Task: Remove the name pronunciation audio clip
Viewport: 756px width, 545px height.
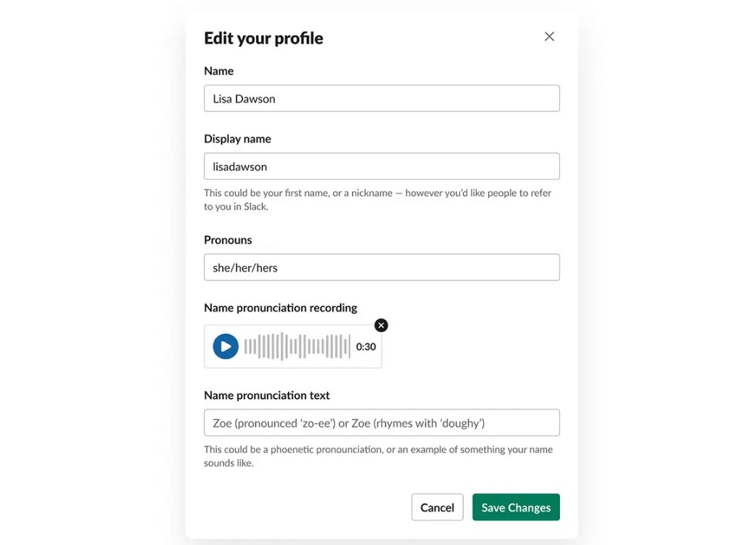Action: 381,325
